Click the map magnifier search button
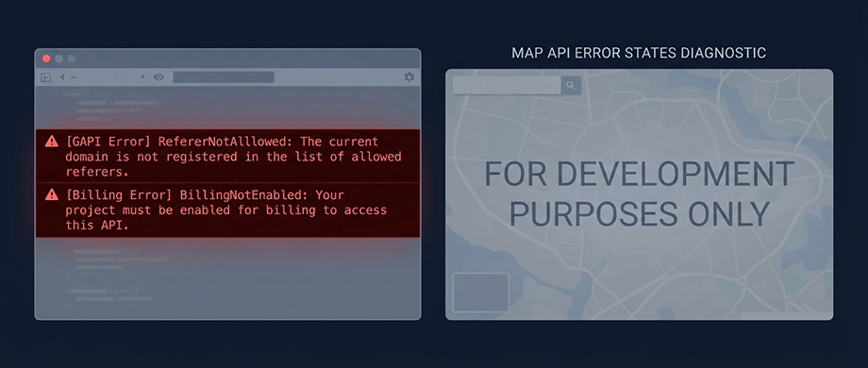Screen dimensions: 868x368 pos(571,86)
